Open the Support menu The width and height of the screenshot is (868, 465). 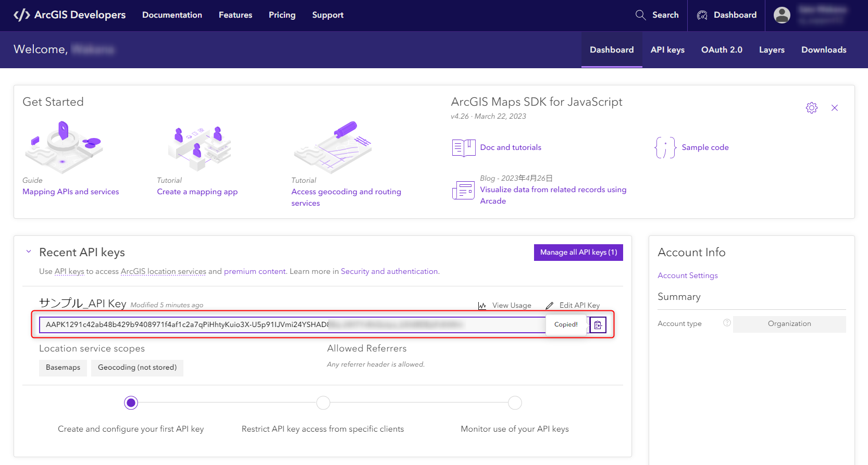coord(328,15)
